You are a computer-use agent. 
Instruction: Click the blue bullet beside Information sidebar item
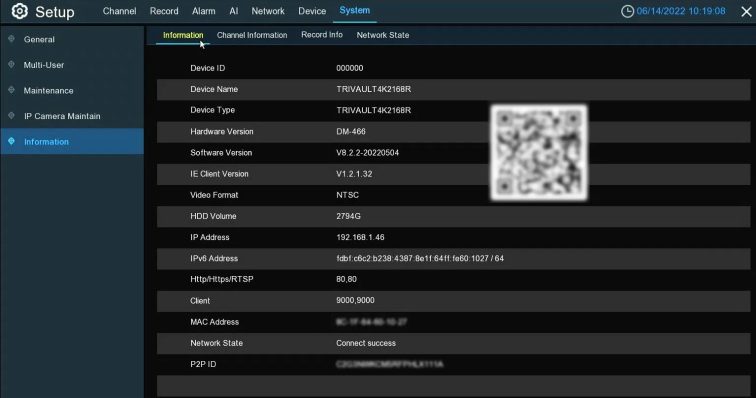[12, 141]
